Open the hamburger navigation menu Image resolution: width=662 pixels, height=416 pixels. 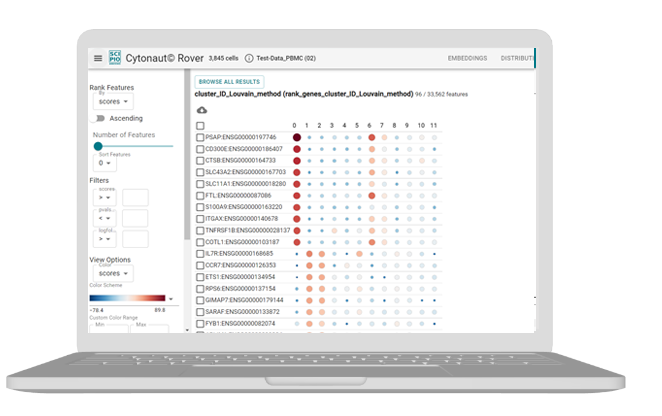98,58
